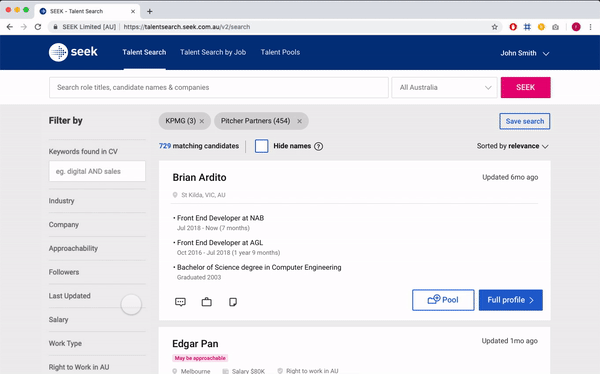Switch to the Talent Search tab
Viewport: 600px width, 374px height.
point(144,52)
